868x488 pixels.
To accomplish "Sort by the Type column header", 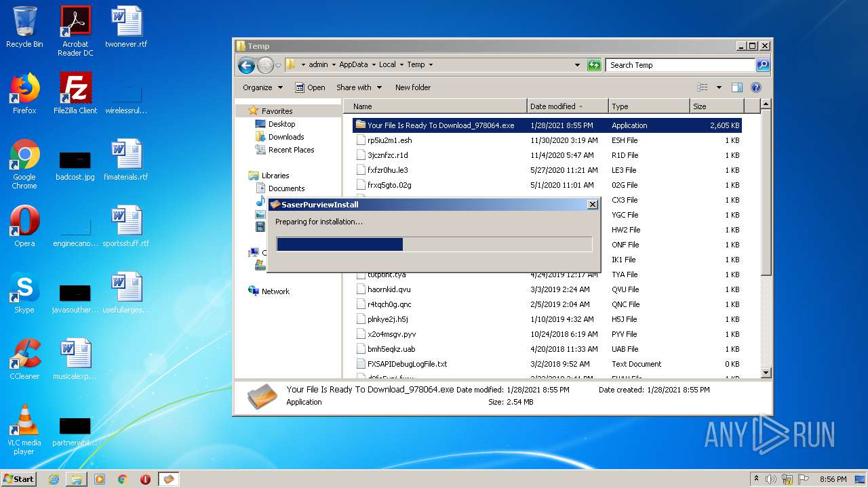I will [x=649, y=106].
